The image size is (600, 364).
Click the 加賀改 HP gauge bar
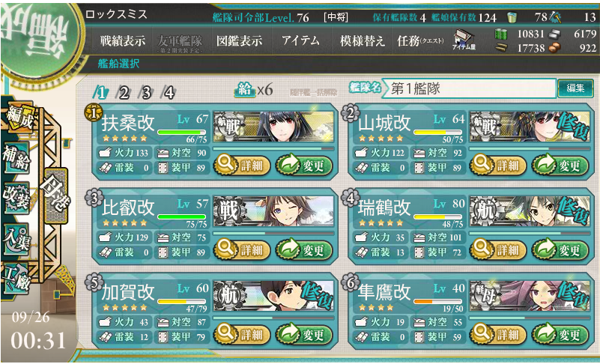[x=182, y=301]
